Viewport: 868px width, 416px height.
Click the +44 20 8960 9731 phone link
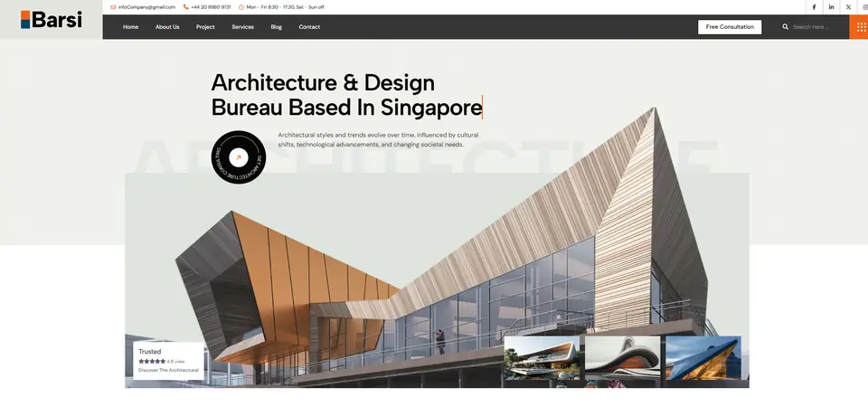(211, 7)
